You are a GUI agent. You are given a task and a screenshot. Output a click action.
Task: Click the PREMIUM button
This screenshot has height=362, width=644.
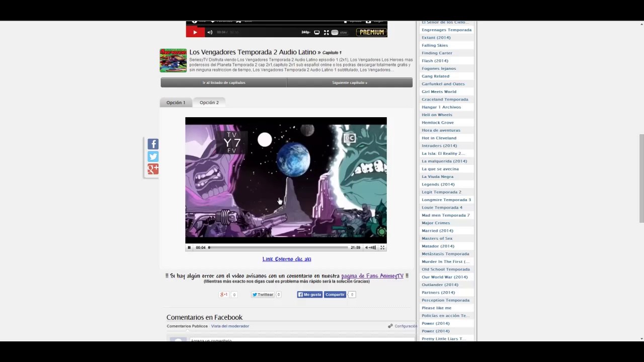point(371,32)
